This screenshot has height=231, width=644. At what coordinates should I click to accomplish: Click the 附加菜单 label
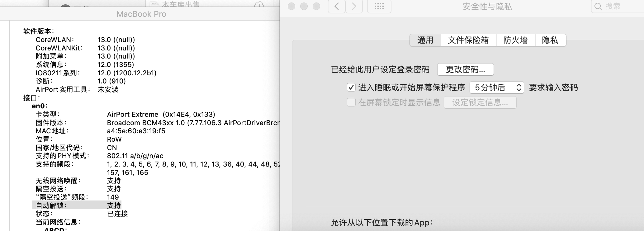coord(51,56)
